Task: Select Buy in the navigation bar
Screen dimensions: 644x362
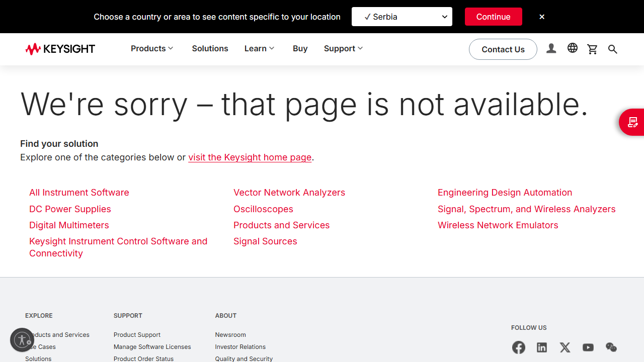Action: (300, 49)
